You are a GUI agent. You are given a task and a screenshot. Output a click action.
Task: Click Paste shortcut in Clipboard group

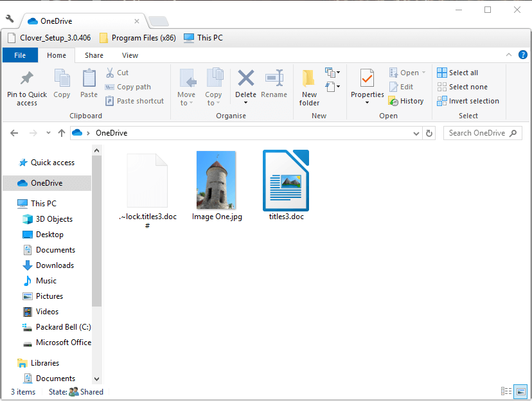[134, 101]
